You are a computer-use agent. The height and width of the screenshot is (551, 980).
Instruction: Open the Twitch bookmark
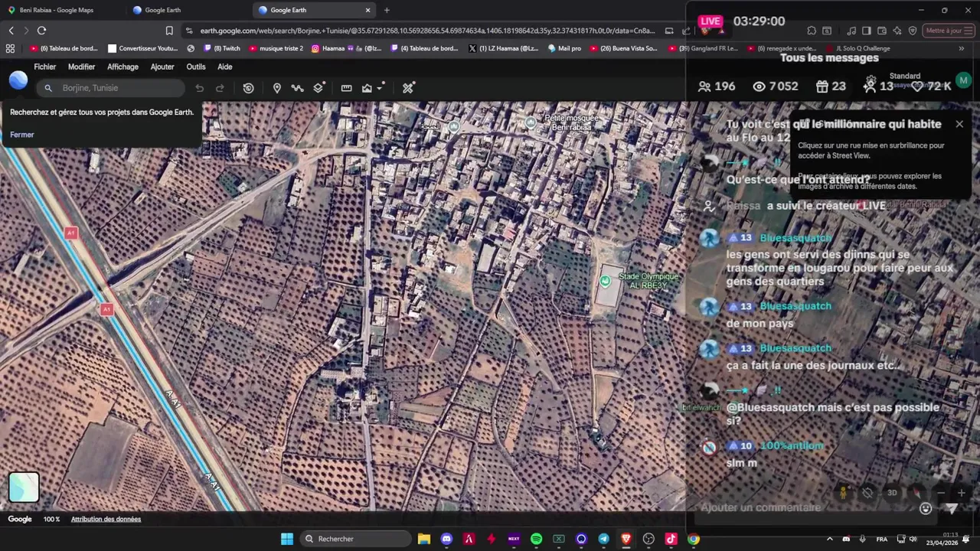[222, 48]
